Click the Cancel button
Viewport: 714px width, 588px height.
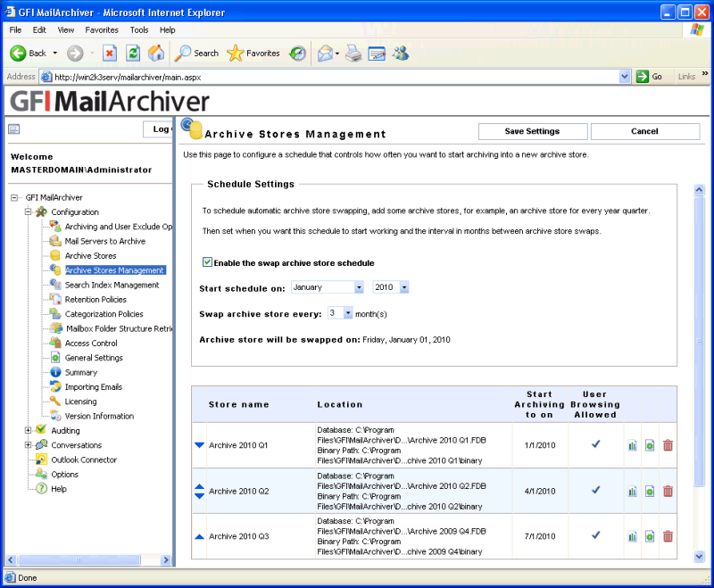coord(644,131)
